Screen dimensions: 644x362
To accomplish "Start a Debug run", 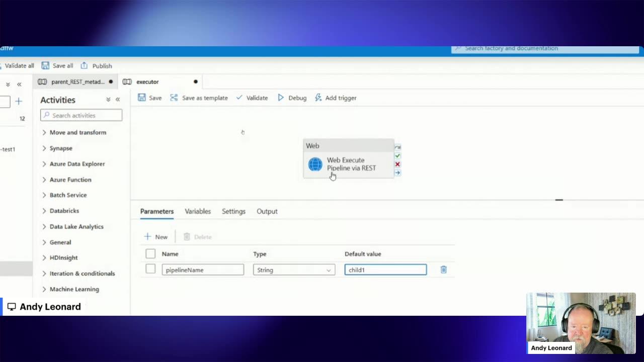I will click(292, 98).
